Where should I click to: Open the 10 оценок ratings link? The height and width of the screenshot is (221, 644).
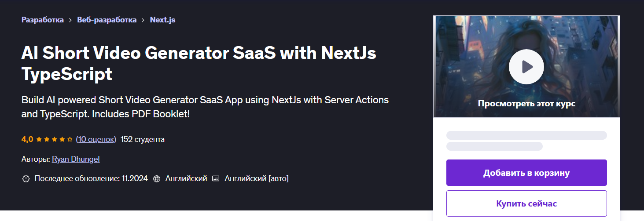[96, 139]
